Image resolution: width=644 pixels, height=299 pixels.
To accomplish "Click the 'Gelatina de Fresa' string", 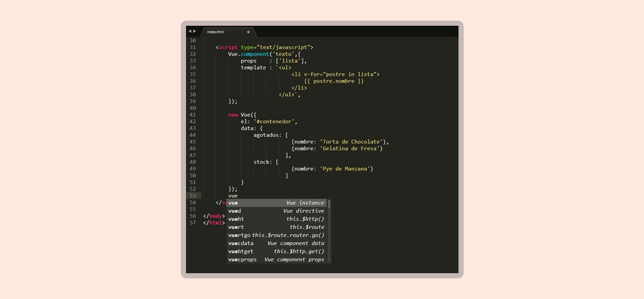I will 350,148.
